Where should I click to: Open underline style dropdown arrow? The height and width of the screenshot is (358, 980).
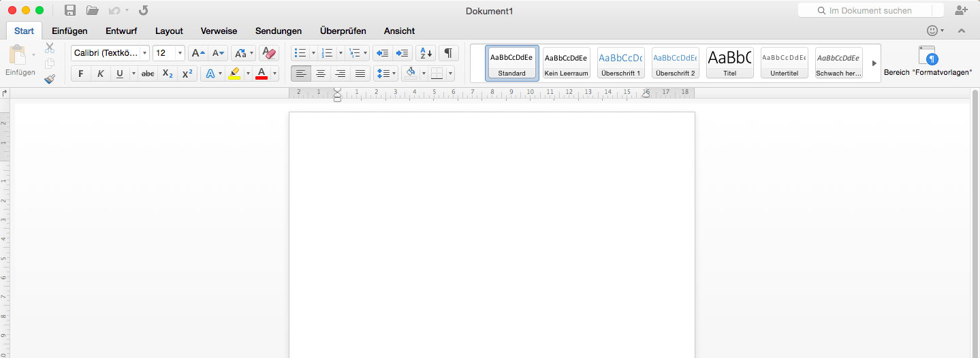[133, 74]
